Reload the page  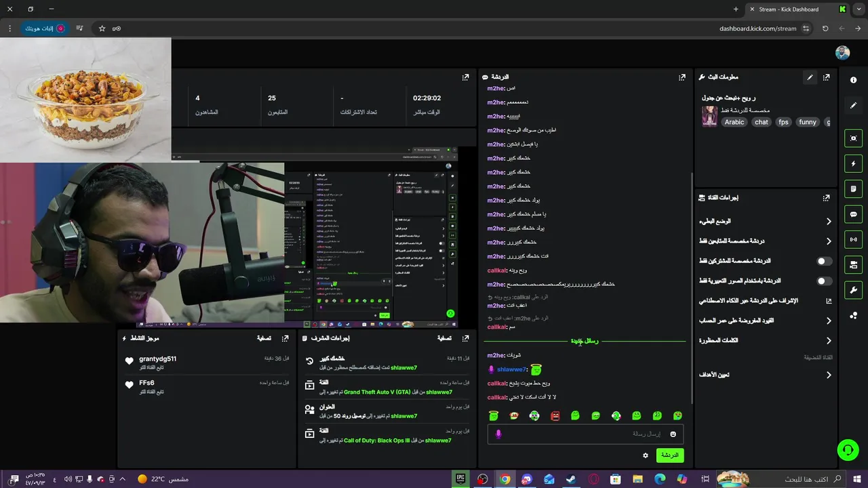click(825, 28)
